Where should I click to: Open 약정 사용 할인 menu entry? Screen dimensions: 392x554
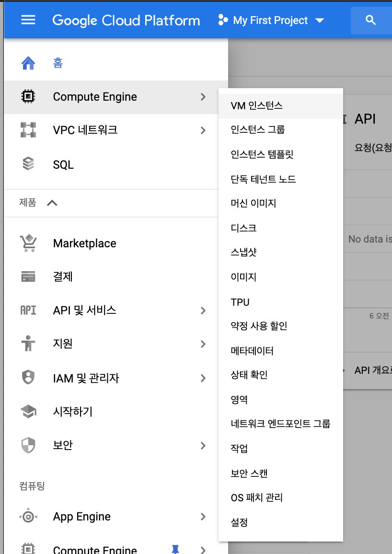[x=281, y=326]
